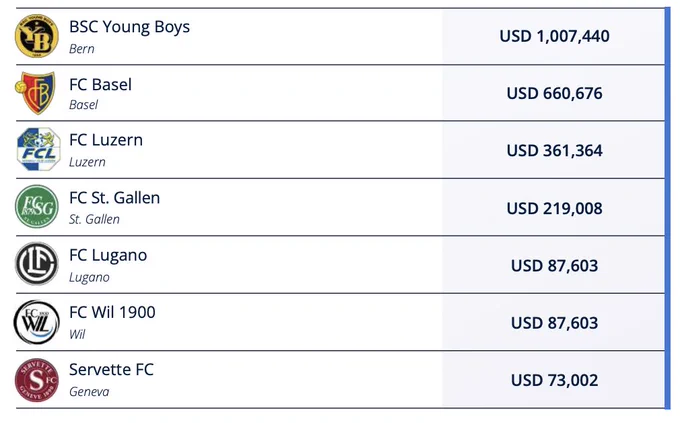Screen dimensions: 680x423
Task: Open the FC St. Gallen team link
Action: point(114,198)
